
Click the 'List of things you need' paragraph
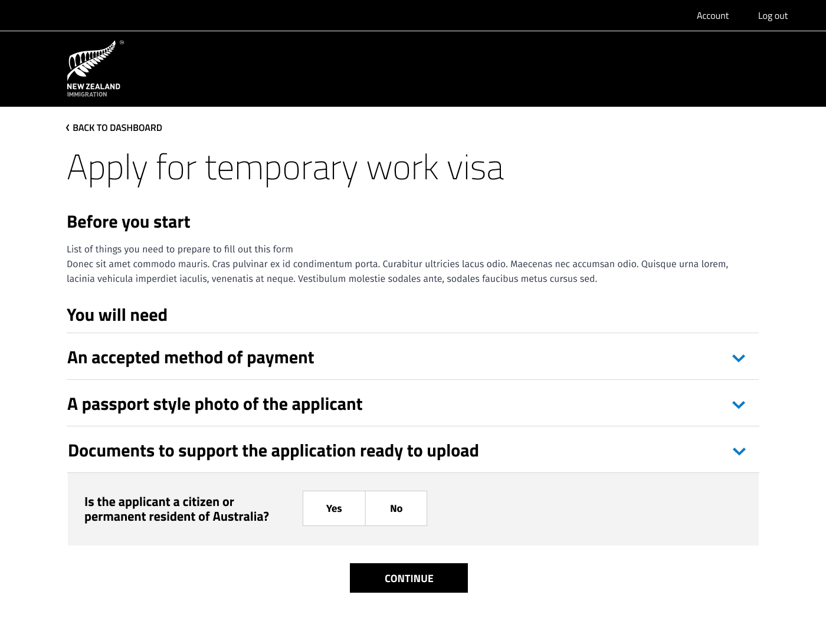[179, 249]
